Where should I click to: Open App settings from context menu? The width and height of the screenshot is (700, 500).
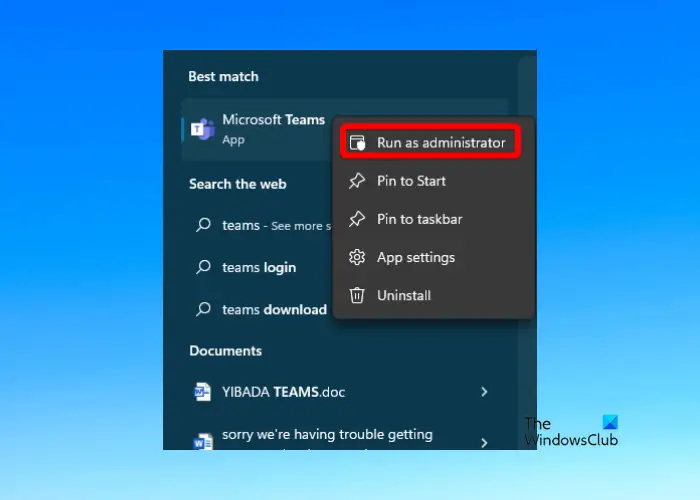(433, 257)
